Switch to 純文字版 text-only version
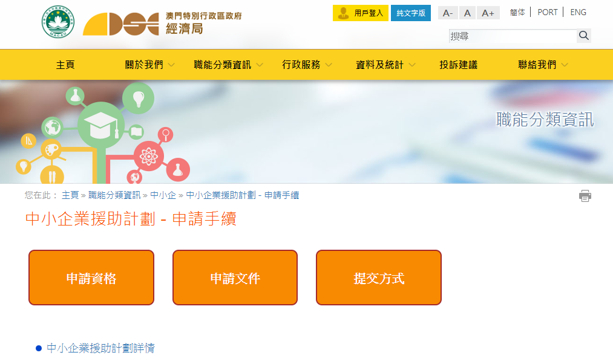 tap(411, 13)
